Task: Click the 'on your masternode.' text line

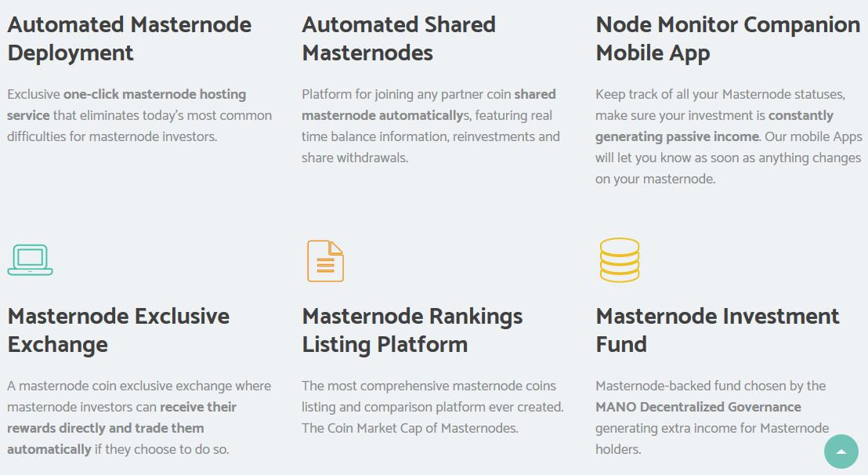Action: 656,179
